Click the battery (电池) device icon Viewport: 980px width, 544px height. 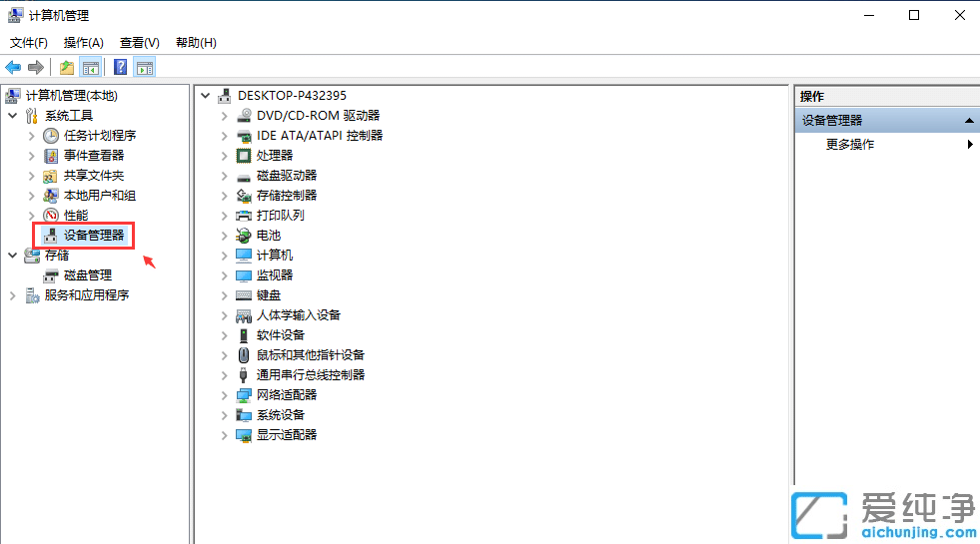(x=244, y=236)
